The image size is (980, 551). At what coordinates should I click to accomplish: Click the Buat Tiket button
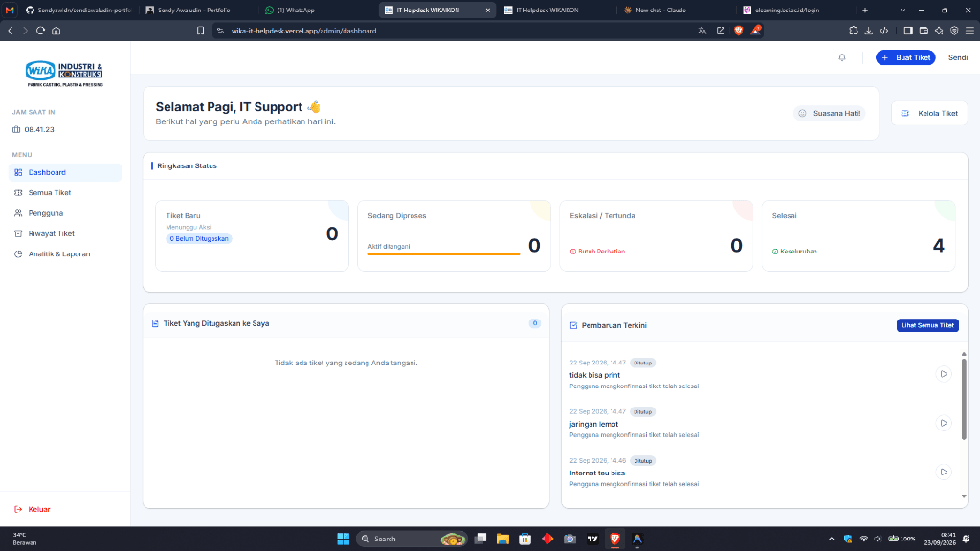click(x=905, y=57)
